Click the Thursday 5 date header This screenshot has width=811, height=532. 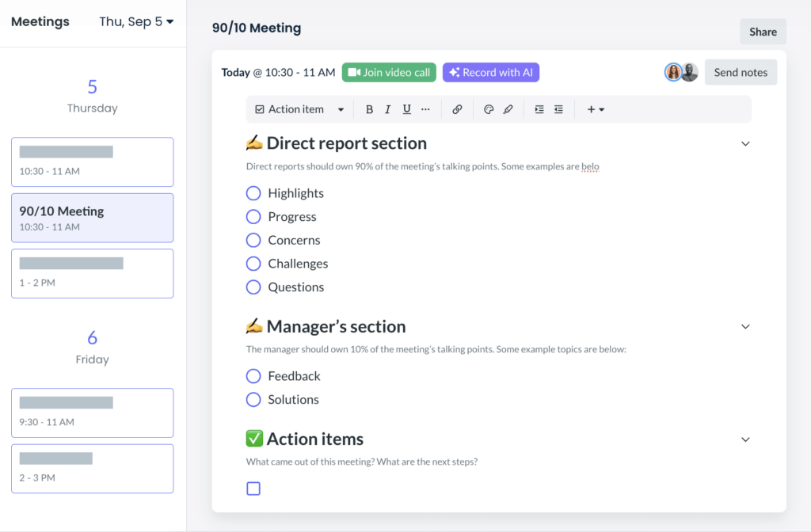tap(93, 96)
